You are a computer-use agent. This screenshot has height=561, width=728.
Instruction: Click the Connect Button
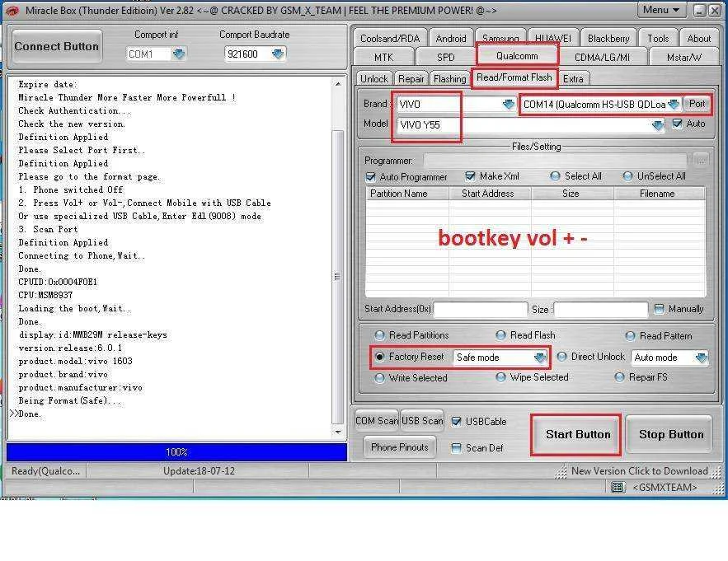tap(57, 46)
